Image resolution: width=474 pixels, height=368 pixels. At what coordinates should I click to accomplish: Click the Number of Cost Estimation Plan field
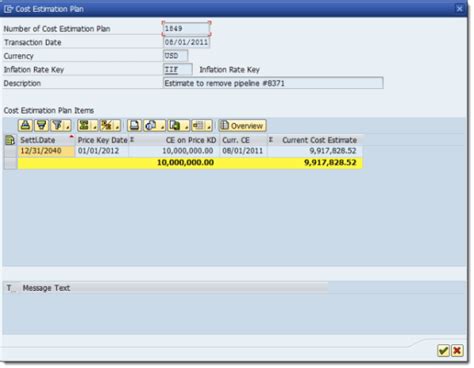(186, 29)
